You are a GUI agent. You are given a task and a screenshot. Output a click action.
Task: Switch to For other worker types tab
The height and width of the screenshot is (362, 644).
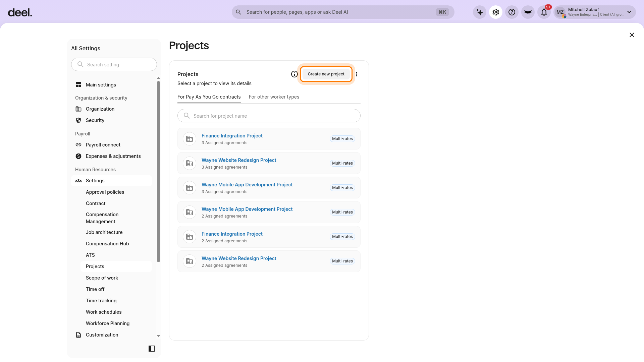[x=274, y=97]
